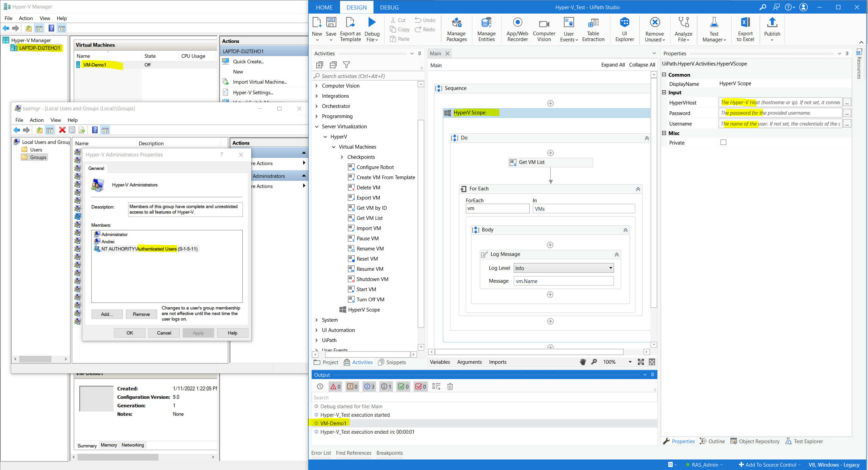Screen dimensions: 868x470
Task: Toggle output timestamps clock icon
Action: click(x=320, y=387)
